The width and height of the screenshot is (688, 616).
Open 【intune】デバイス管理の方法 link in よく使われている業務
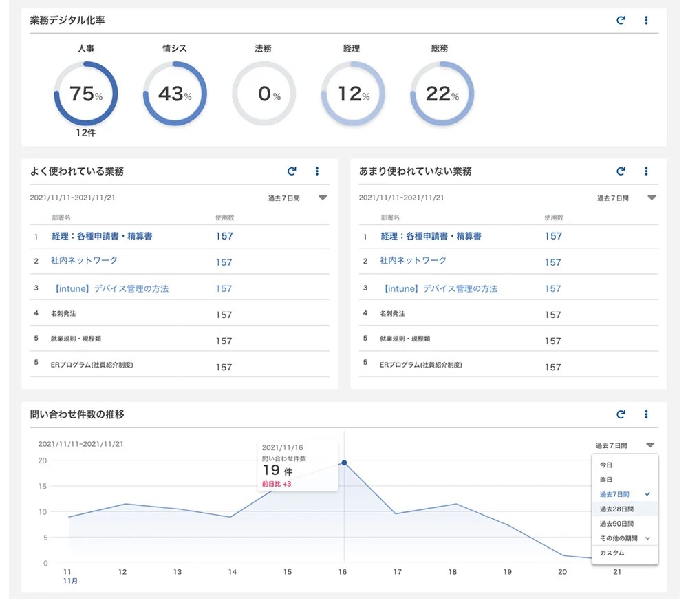click(110, 288)
